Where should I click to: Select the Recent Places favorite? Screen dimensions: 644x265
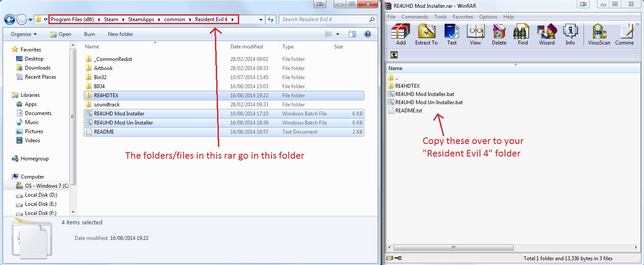[x=36, y=77]
